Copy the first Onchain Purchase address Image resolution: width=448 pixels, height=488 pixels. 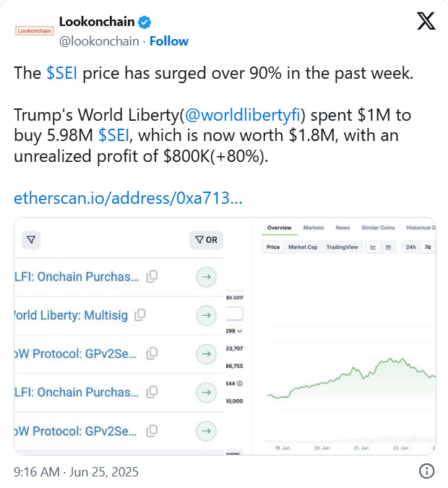point(152,276)
